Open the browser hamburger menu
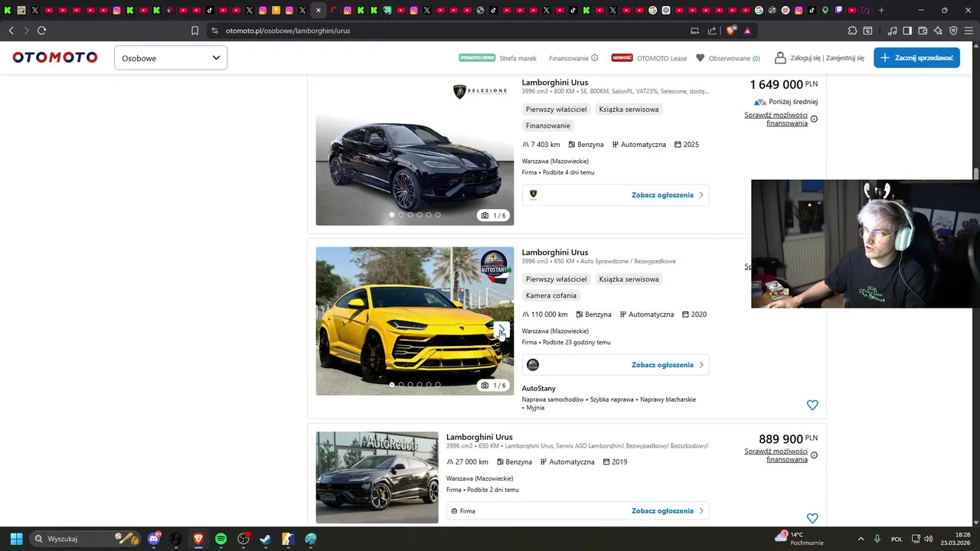The width and height of the screenshot is (980, 551). 969,31
